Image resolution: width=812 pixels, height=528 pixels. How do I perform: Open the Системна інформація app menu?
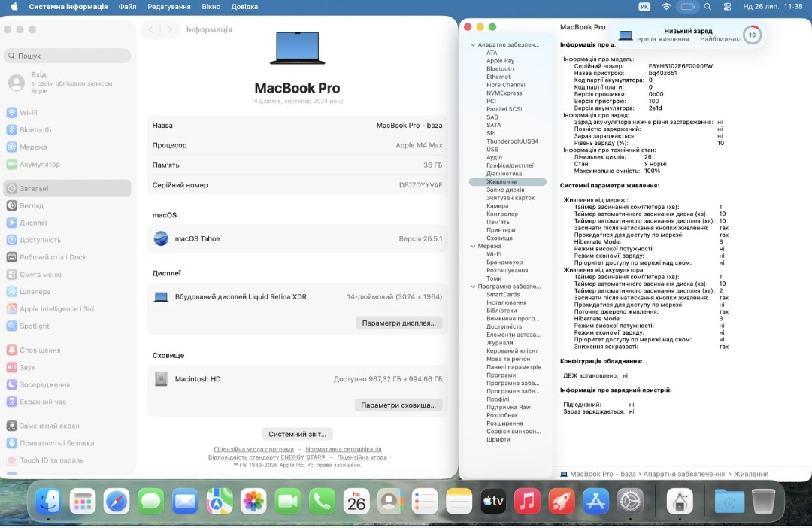(68, 6)
